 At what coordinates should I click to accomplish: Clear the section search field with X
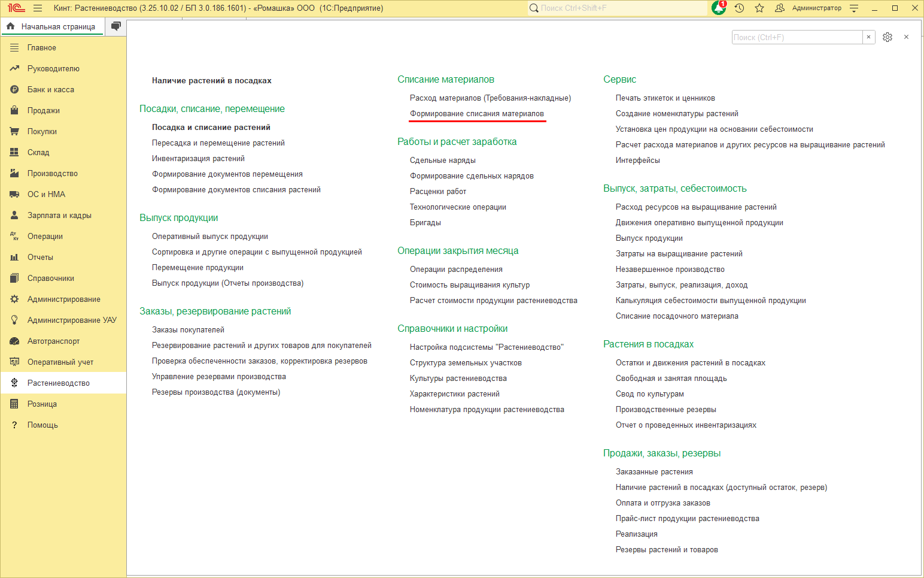pyautogui.click(x=869, y=37)
